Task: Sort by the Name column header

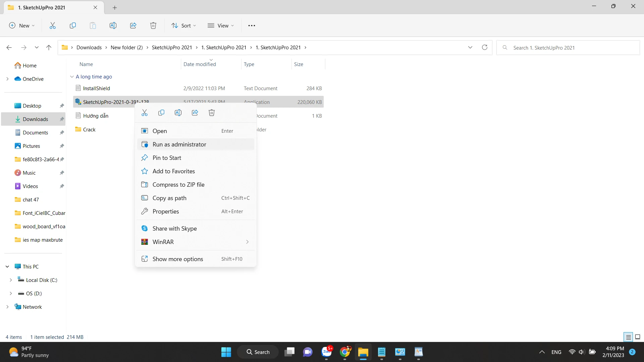Action: tap(86, 64)
